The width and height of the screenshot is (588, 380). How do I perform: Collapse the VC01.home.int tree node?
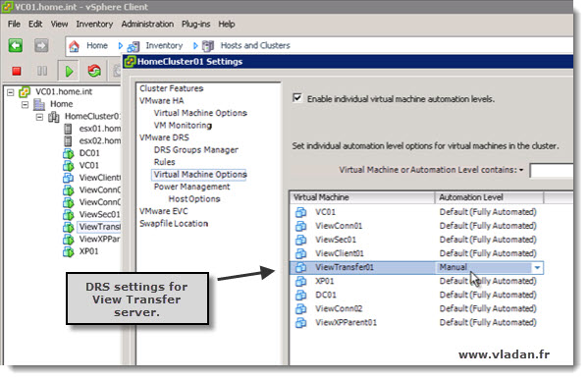coord(11,92)
